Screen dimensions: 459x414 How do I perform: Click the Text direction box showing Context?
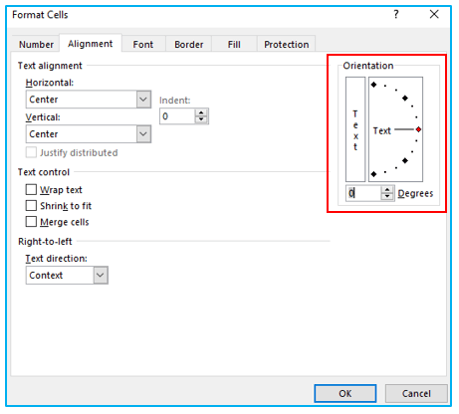67,275
